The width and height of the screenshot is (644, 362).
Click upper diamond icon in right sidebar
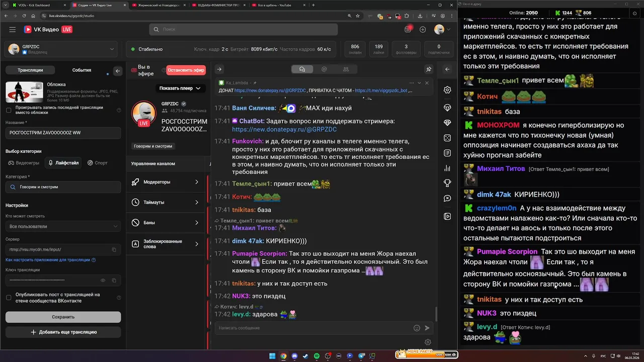tap(447, 108)
